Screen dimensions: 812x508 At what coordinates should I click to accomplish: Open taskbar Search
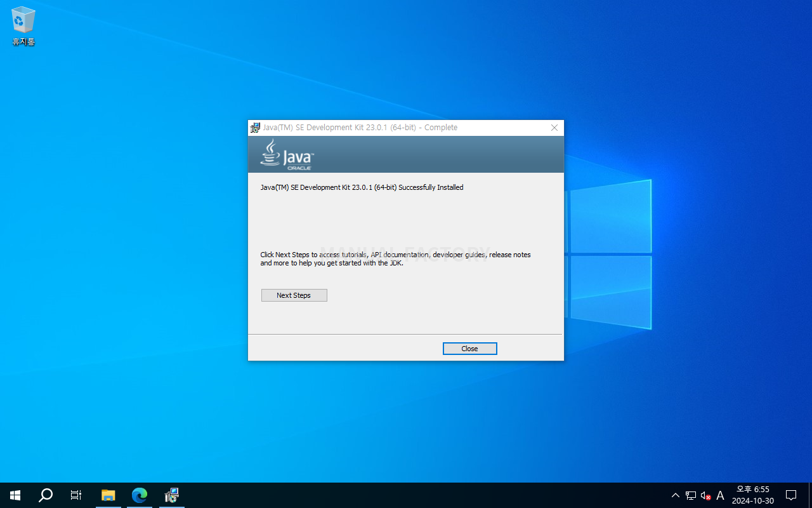46,495
